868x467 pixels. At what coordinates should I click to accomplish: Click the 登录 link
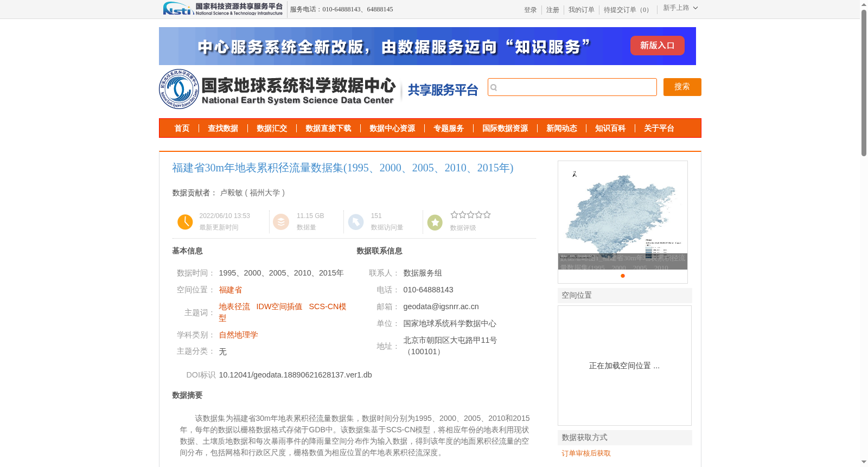click(530, 10)
